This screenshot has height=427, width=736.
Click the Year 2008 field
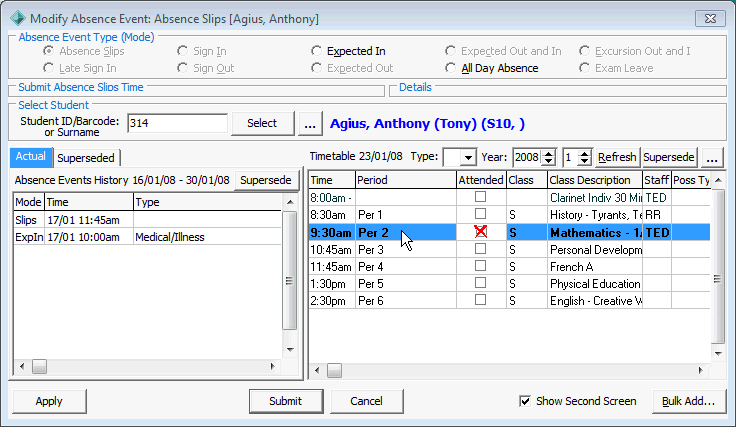(527, 157)
